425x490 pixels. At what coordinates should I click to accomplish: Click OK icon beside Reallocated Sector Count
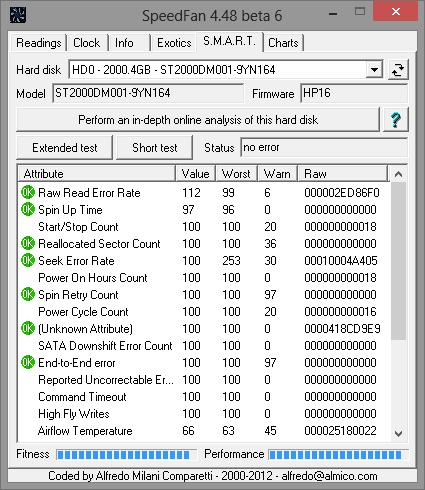click(x=28, y=243)
